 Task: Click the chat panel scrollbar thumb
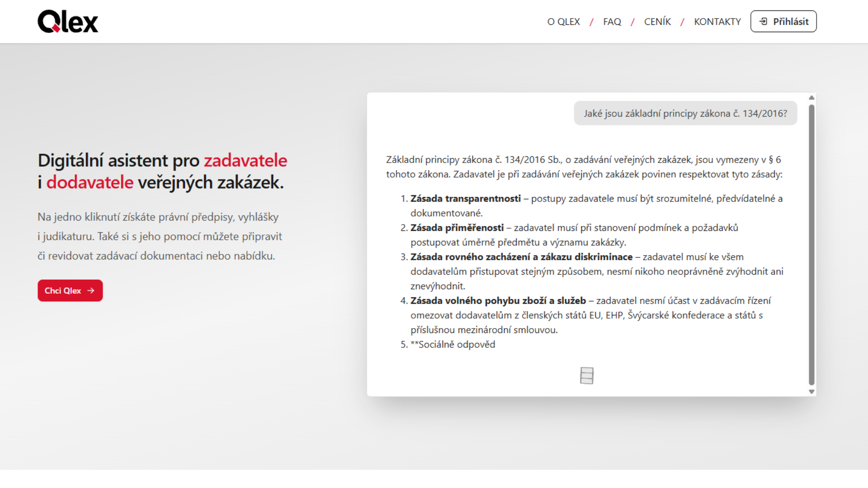[811, 244]
